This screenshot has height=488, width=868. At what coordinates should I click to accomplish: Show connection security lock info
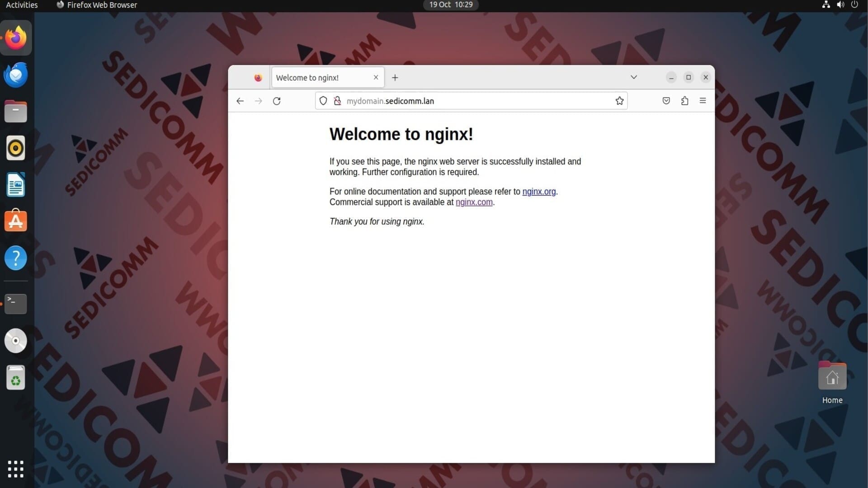pyautogui.click(x=337, y=101)
